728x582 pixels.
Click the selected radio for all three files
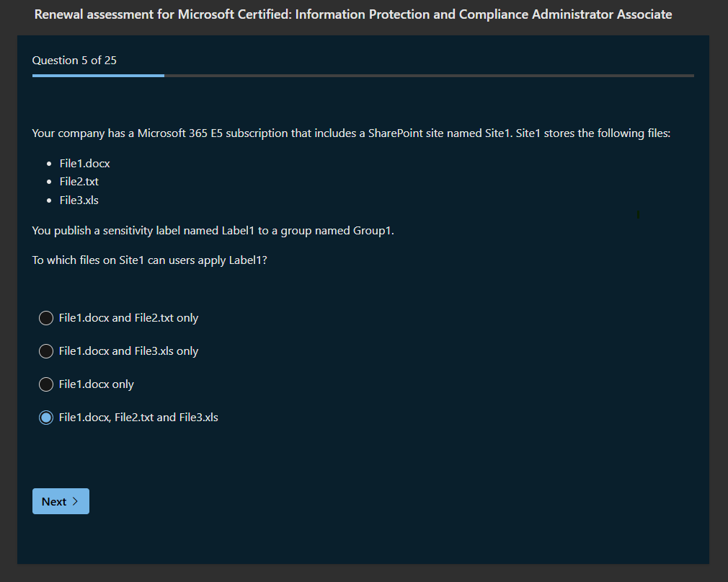pyautogui.click(x=46, y=418)
